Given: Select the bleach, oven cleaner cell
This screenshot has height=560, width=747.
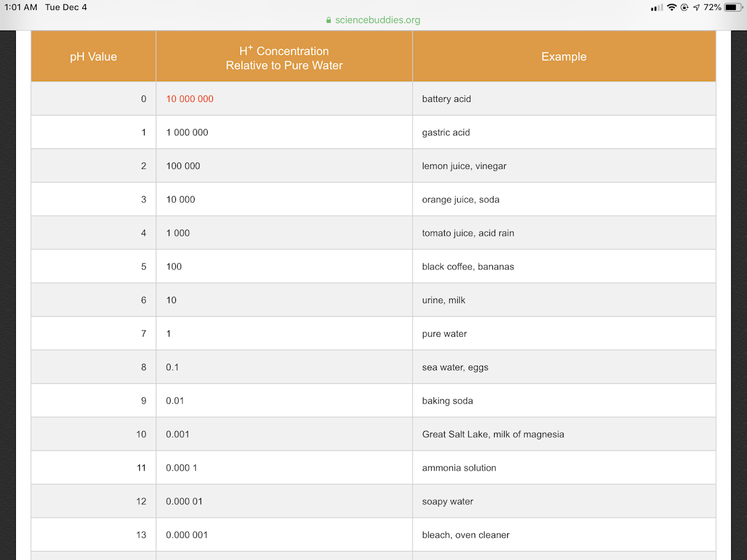Looking at the screenshot, I should point(465,535).
